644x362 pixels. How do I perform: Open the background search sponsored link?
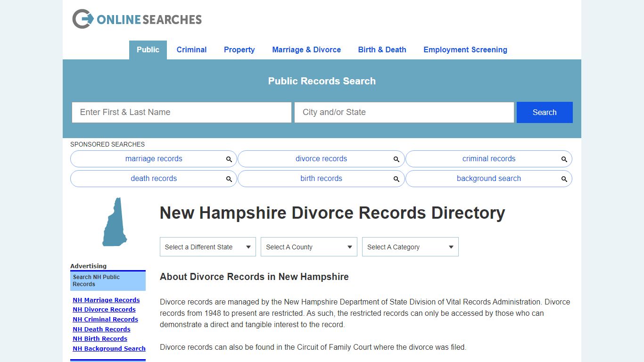(x=489, y=179)
